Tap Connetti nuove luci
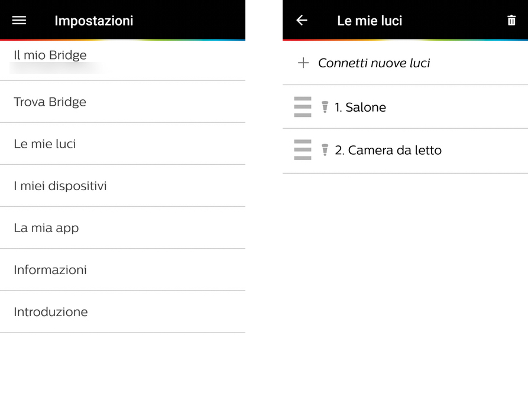This screenshot has width=528, height=420. (374, 63)
